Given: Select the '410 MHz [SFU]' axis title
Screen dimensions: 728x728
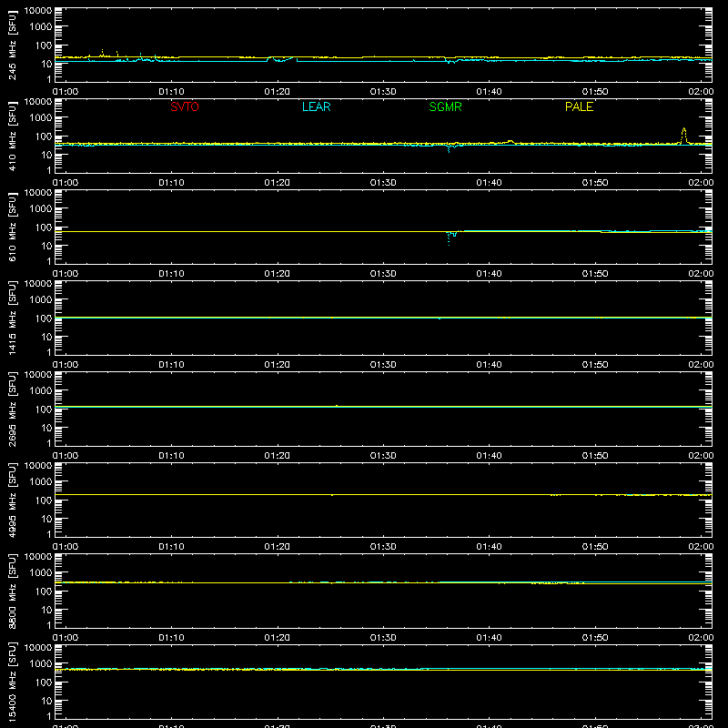Looking at the screenshot, I should point(12,136).
